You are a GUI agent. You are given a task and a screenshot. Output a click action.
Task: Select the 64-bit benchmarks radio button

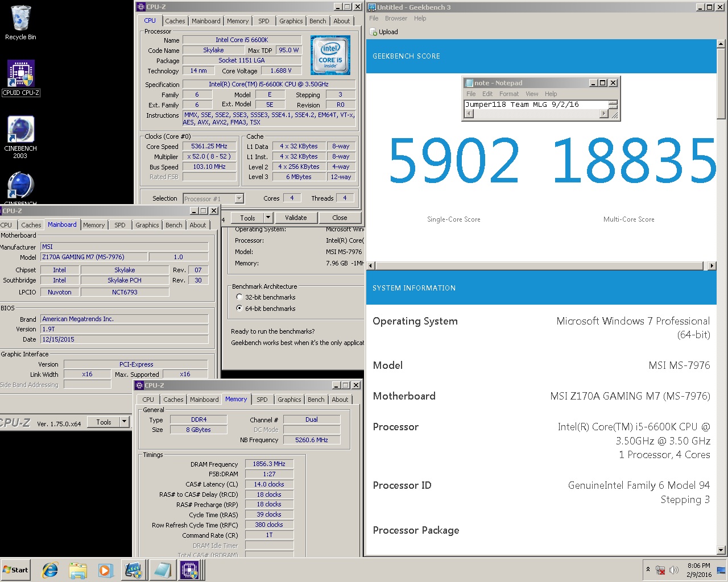point(239,308)
